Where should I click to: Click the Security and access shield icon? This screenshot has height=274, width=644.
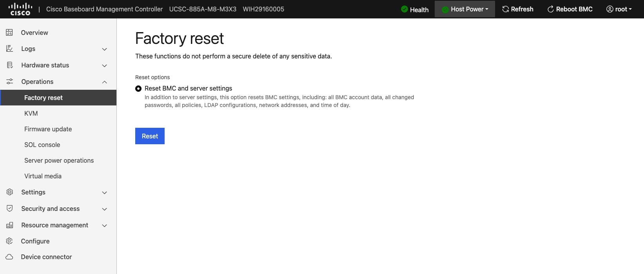point(9,209)
